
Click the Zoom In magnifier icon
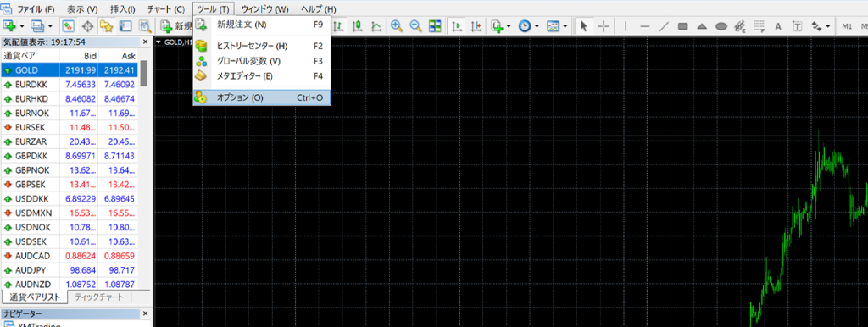pos(397,26)
